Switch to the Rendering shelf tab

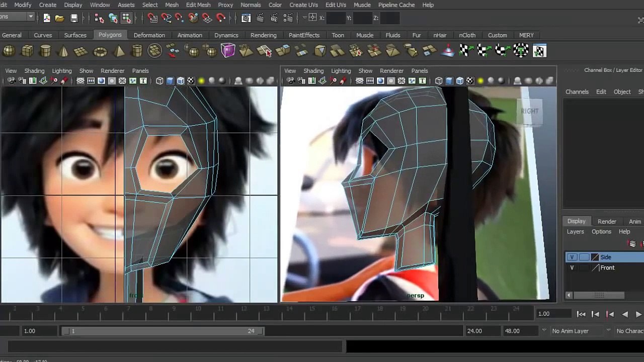tap(264, 35)
